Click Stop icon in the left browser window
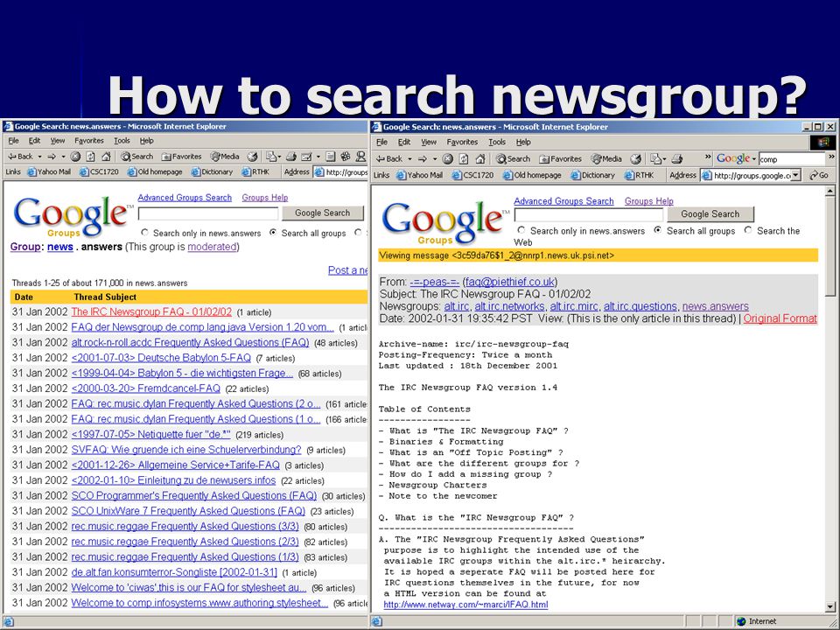840x630 pixels. [x=75, y=157]
